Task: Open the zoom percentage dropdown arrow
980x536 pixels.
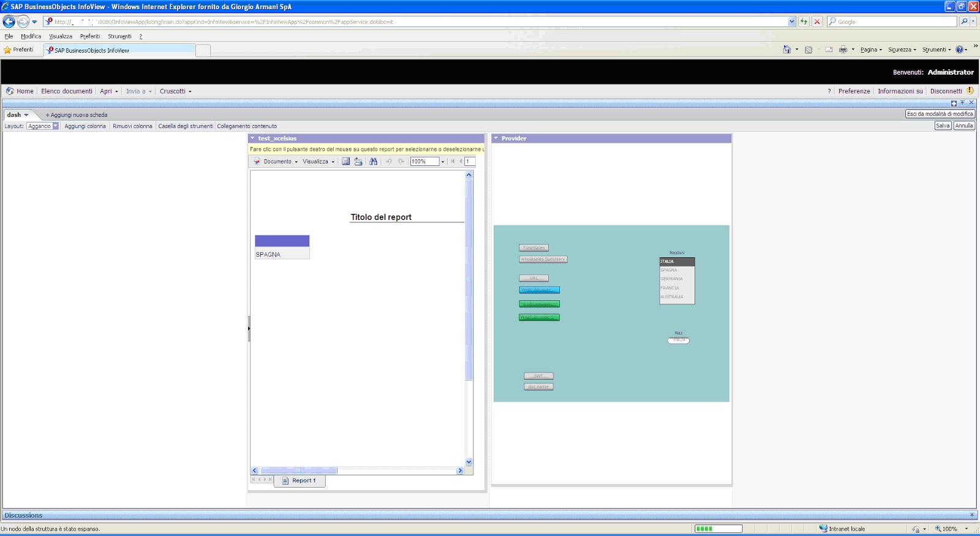Action: 443,162
